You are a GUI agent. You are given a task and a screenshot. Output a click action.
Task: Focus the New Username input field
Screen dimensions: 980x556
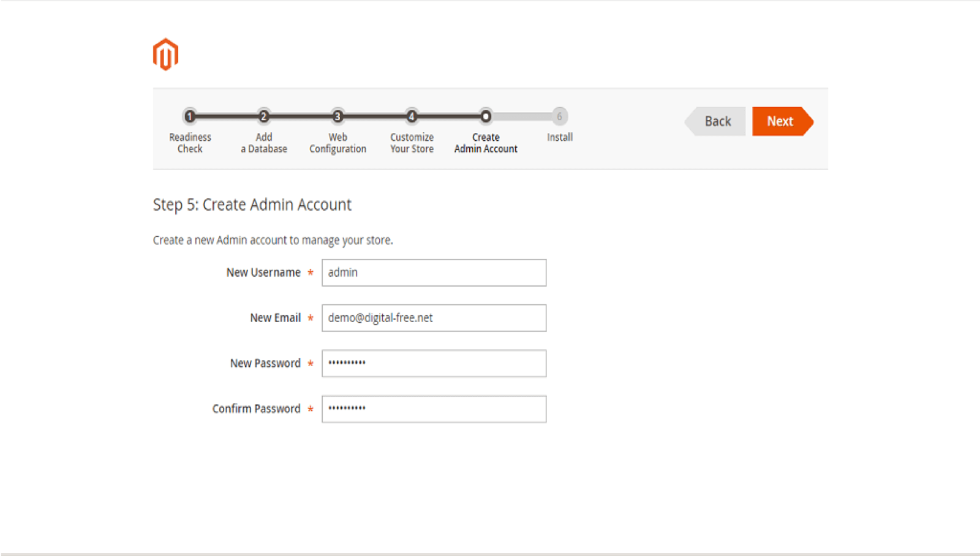[434, 272]
